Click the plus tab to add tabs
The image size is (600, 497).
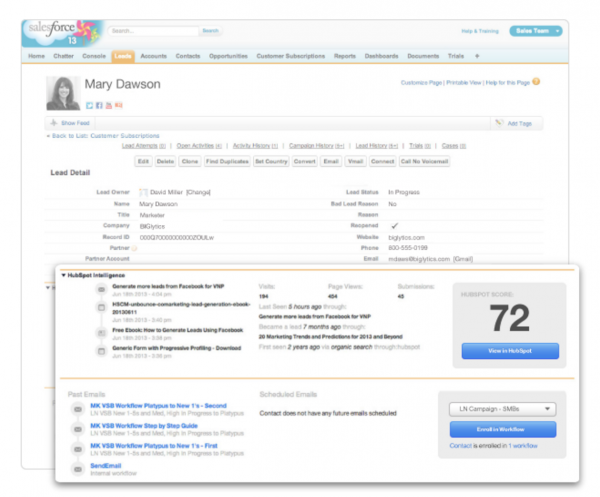pyautogui.click(x=477, y=56)
